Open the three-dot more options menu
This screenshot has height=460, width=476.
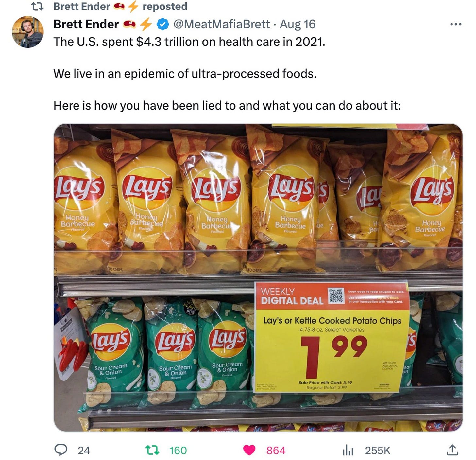(x=456, y=24)
